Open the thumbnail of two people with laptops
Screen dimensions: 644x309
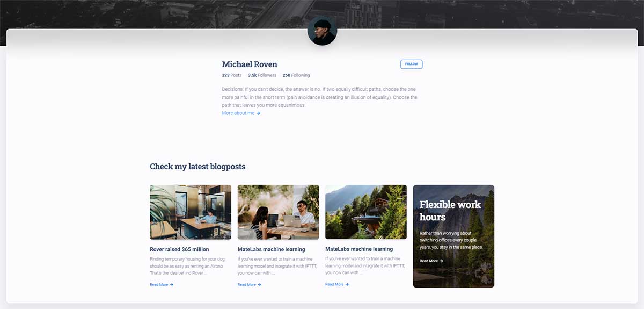[278, 212]
